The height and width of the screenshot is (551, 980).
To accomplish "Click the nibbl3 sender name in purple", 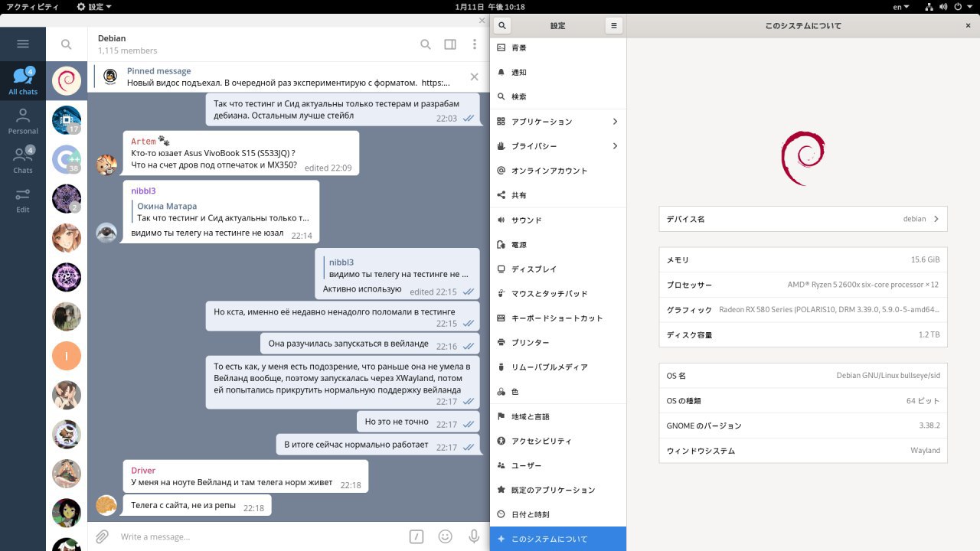I will click(143, 191).
